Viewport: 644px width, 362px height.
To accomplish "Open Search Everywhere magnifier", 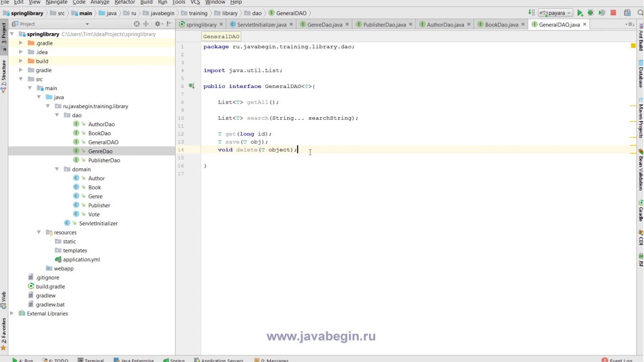I will (640, 13).
